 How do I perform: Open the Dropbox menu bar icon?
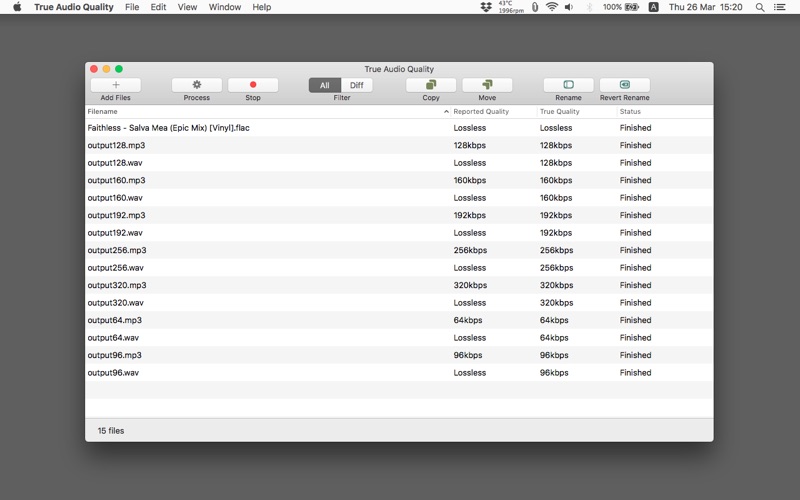[x=486, y=7]
